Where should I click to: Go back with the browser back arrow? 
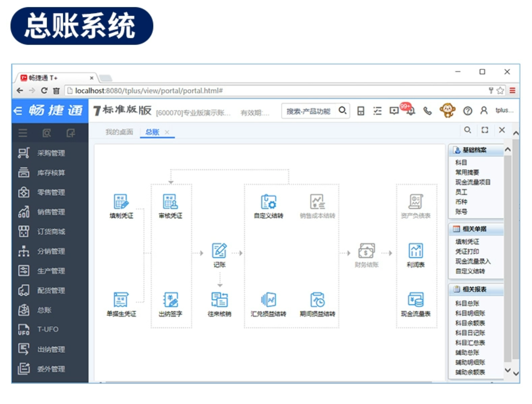20,90
